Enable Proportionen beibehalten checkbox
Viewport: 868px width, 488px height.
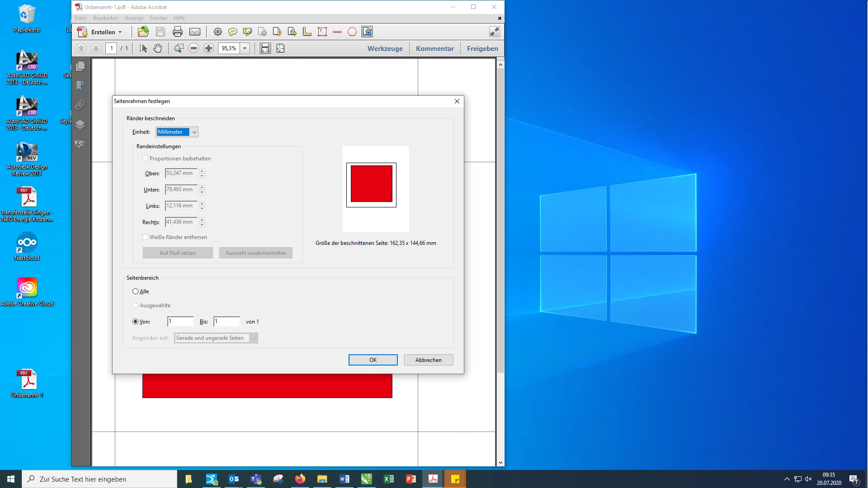pos(146,159)
